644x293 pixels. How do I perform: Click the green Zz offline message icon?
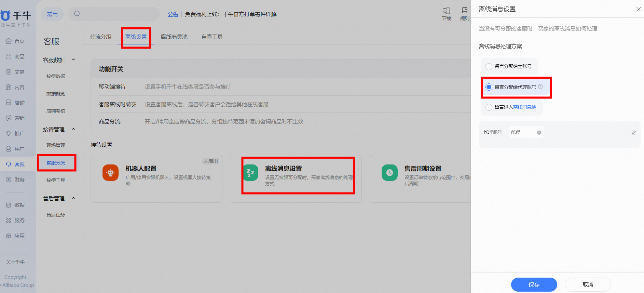coord(250,173)
